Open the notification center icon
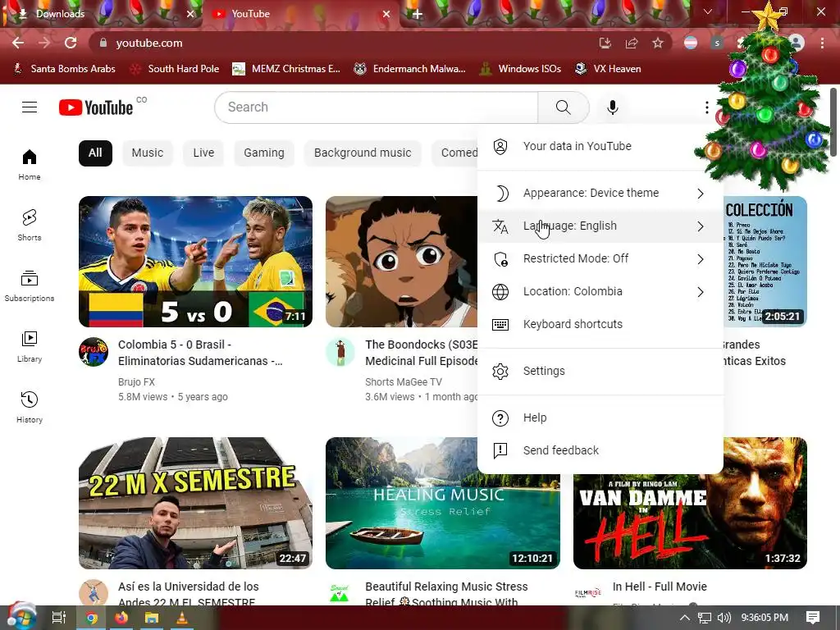This screenshot has height=630, width=840. (813, 618)
